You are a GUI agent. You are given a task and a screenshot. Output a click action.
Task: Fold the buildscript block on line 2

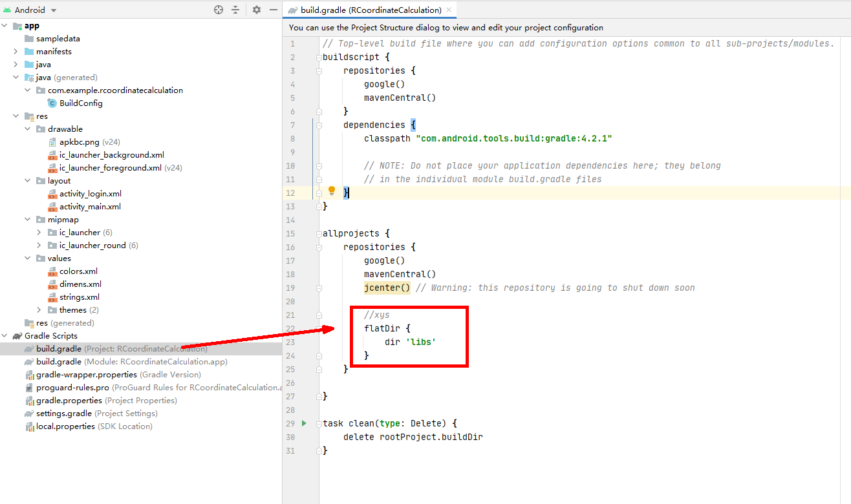coord(318,58)
